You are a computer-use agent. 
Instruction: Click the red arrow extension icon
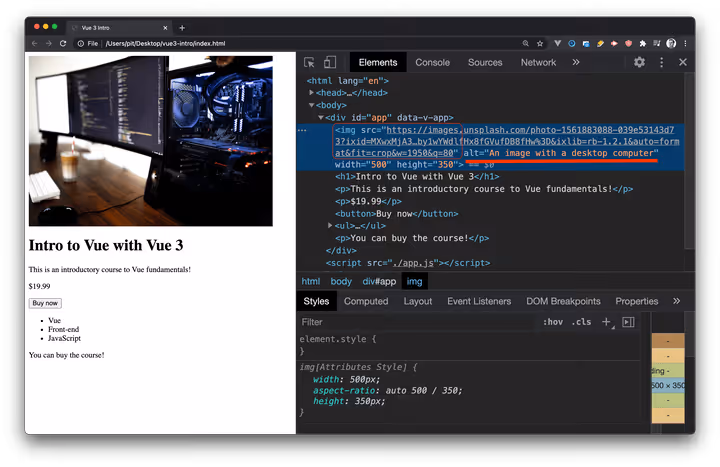pyautogui.click(x=614, y=43)
